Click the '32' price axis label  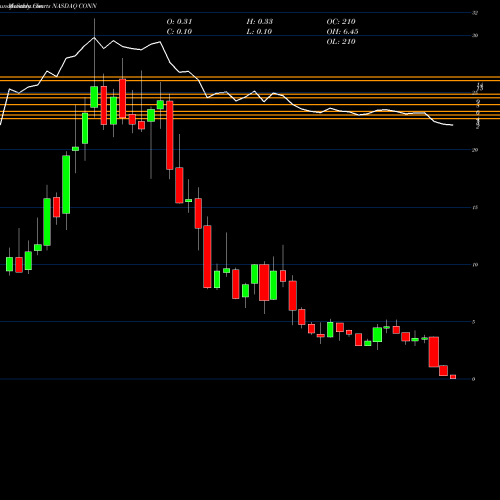click(x=475, y=13)
